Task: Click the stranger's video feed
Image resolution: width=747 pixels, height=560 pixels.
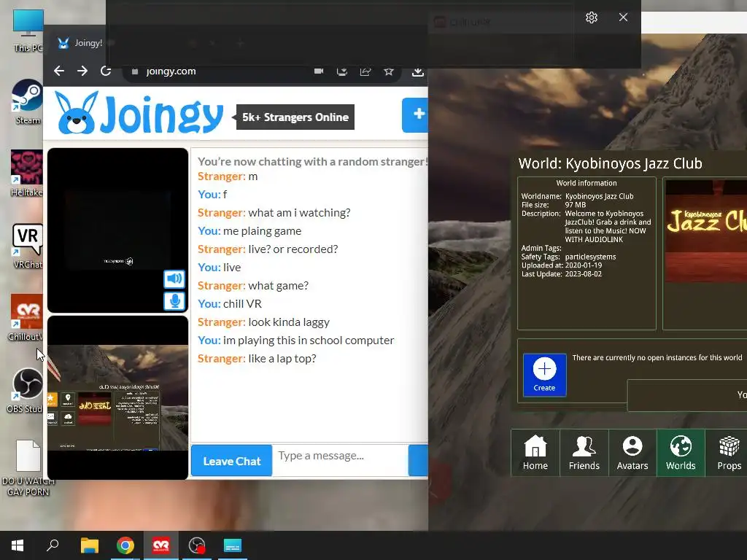Action: tap(117, 230)
